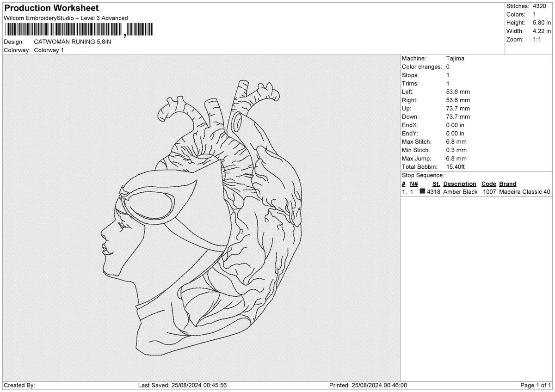Click the Total Bobbin value 15.40ft
The width and height of the screenshot is (555, 392).
[x=457, y=167]
